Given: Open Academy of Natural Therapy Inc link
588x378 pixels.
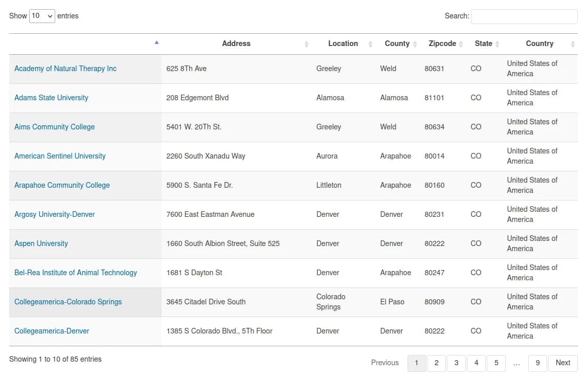Looking at the screenshot, I should 65,69.
